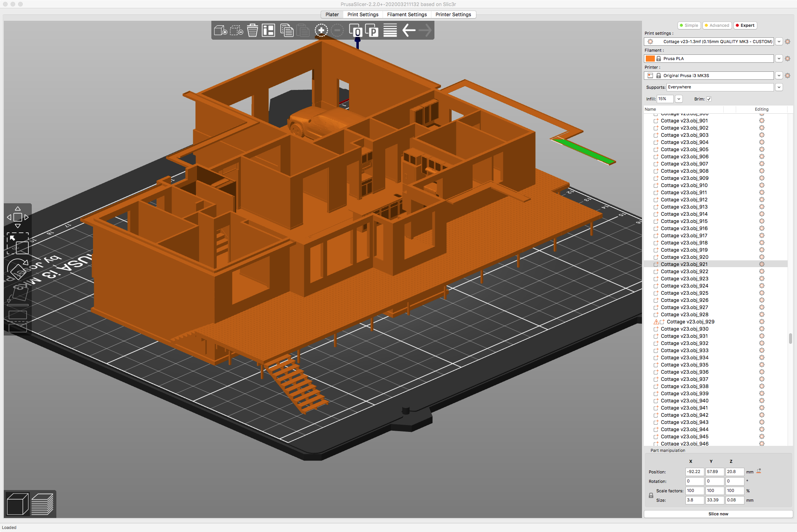Screen dimensions: 797x532
Task: Open the Print Settings tab
Action: tap(363, 14)
